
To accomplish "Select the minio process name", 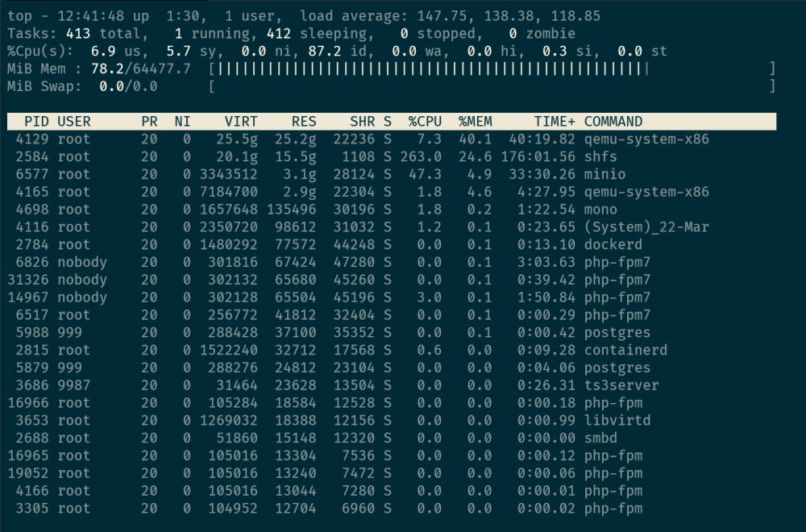I will click(x=604, y=174).
